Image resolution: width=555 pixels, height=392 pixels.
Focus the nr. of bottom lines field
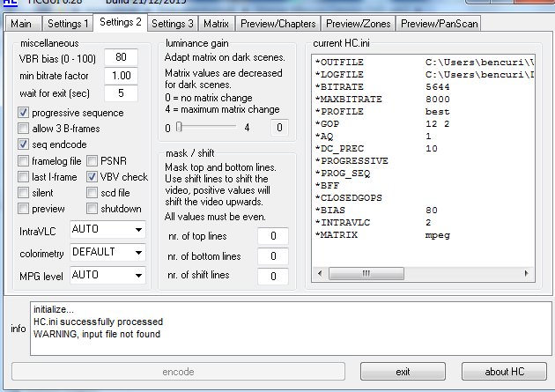pyautogui.click(x=273, y=256)
